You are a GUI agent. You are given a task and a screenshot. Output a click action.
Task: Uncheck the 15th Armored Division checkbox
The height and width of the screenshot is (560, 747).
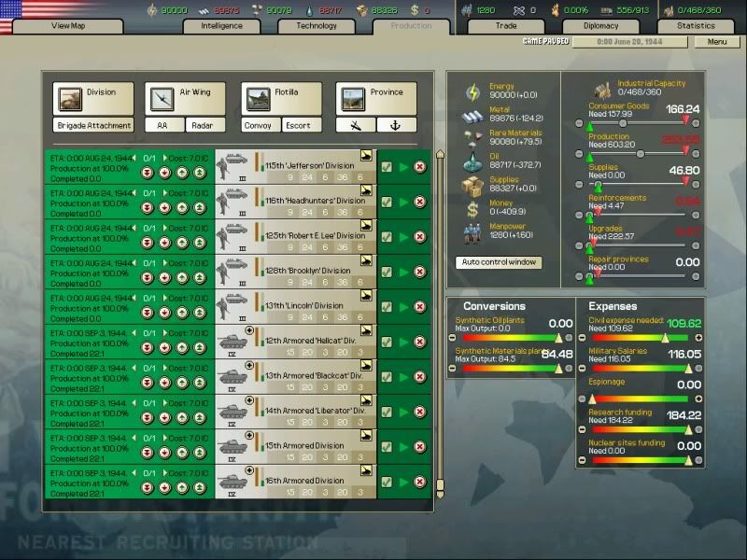[x=387, y=448]
